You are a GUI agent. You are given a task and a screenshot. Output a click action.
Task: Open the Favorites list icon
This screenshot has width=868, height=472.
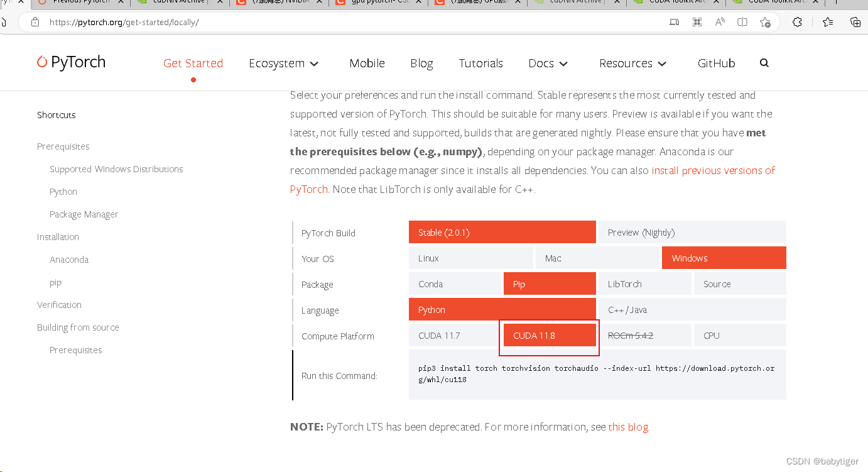[828, 22]
